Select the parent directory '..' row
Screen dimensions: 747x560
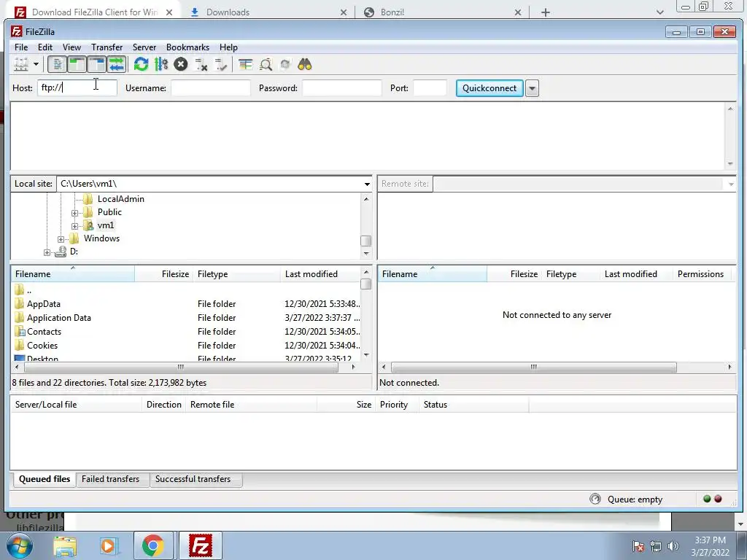click(186, 290)
